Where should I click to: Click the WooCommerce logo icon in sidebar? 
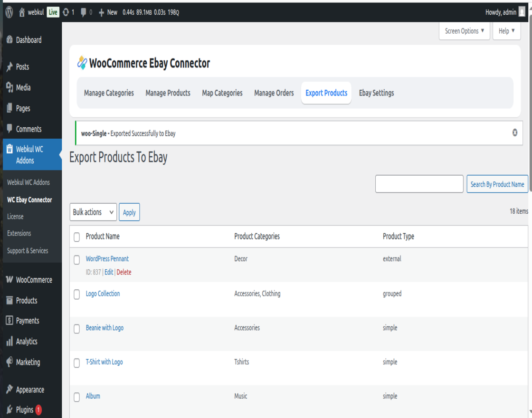(9, 279)
